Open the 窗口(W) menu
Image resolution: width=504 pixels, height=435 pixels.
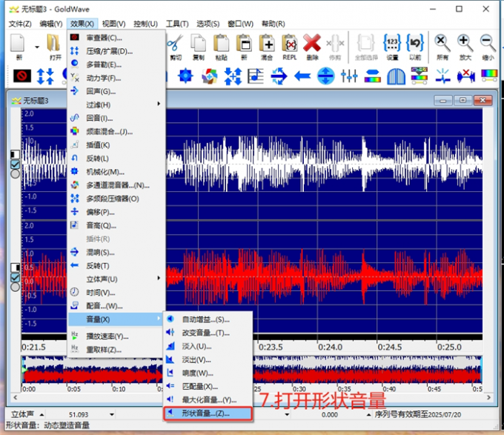(x=240, y=24)
